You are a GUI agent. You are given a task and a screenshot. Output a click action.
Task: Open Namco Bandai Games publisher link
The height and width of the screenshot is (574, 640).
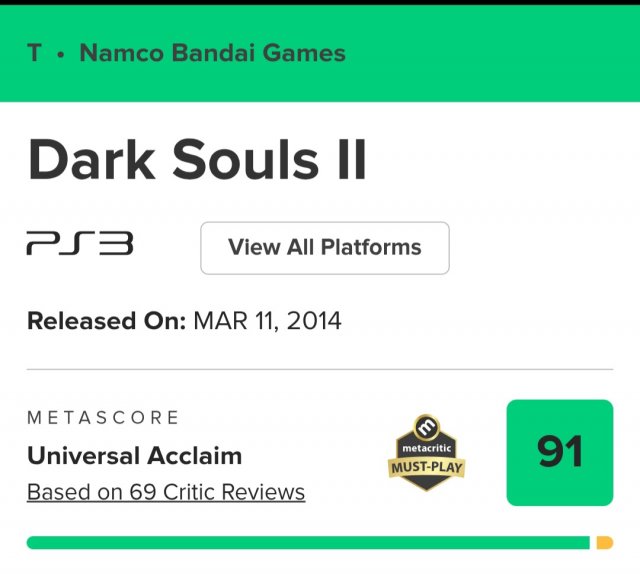click(212, 53)
